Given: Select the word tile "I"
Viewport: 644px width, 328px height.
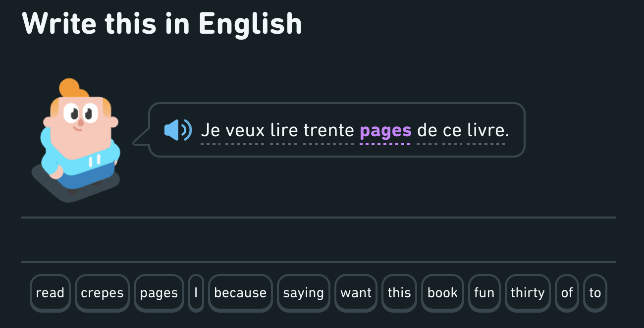Looking at the screenshot, I should coord(196,293).
